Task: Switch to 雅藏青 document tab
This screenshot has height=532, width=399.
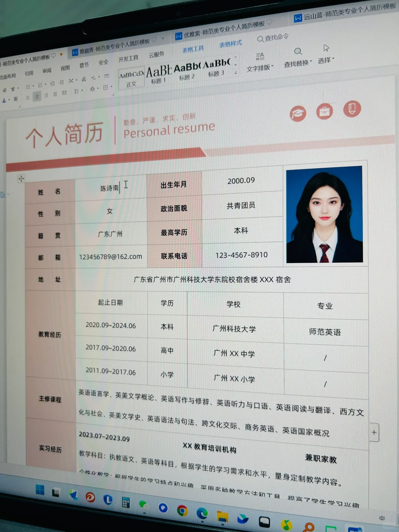Action: [x=114, y=47]
